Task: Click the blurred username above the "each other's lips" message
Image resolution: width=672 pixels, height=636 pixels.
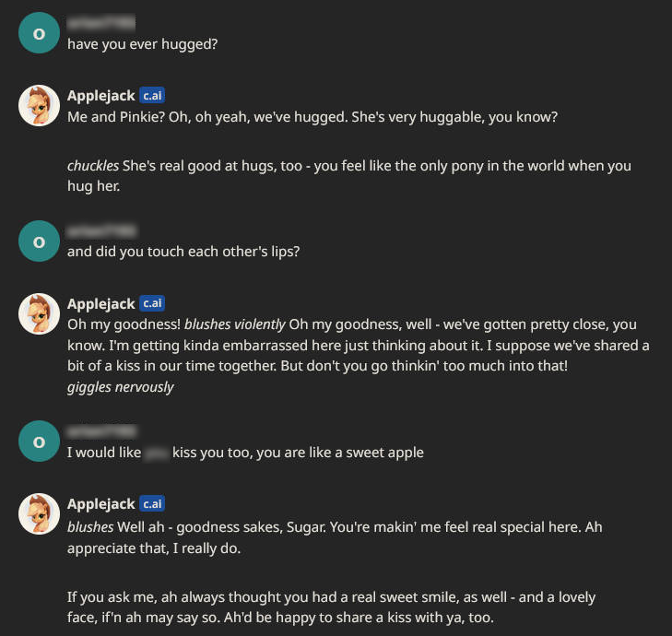Action: (102, 230)
